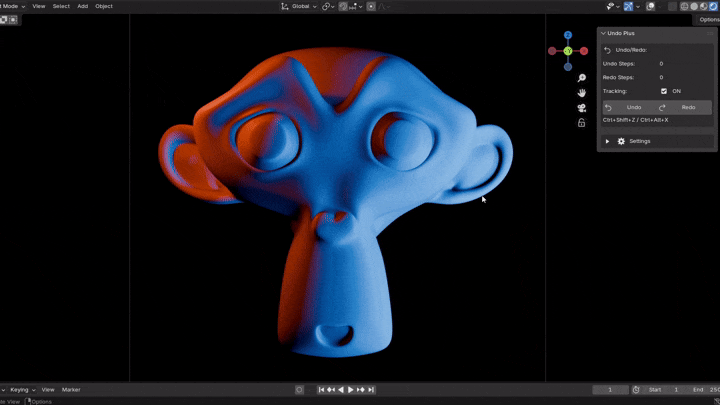The width and height of the screenshot is (720, 405).
Task: Play the animation forward
Action: click(350, 390)
